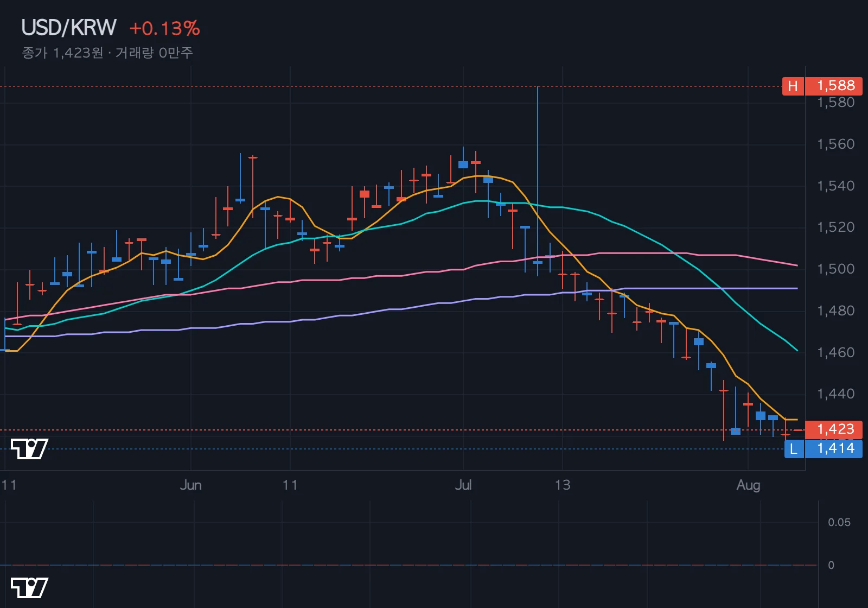
Task: Click the 1,540 price axis label
Action: (x=836, y=186)
